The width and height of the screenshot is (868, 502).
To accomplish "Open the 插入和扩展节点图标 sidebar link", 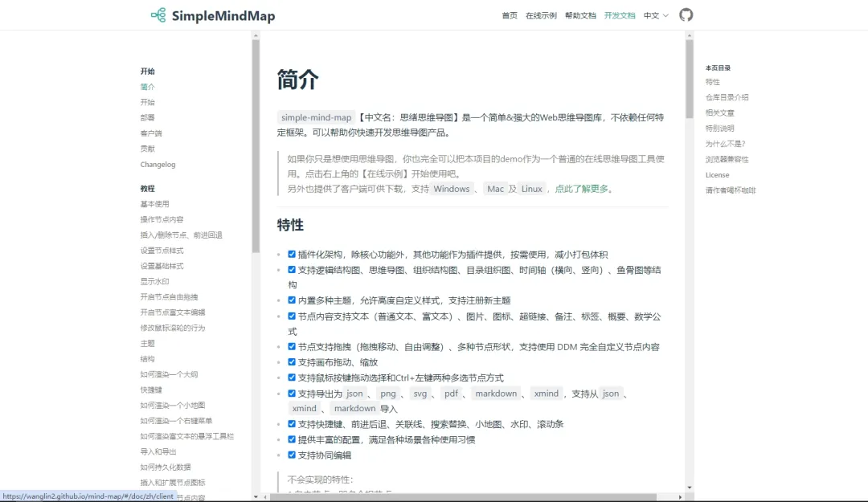I will pos(173,484).
